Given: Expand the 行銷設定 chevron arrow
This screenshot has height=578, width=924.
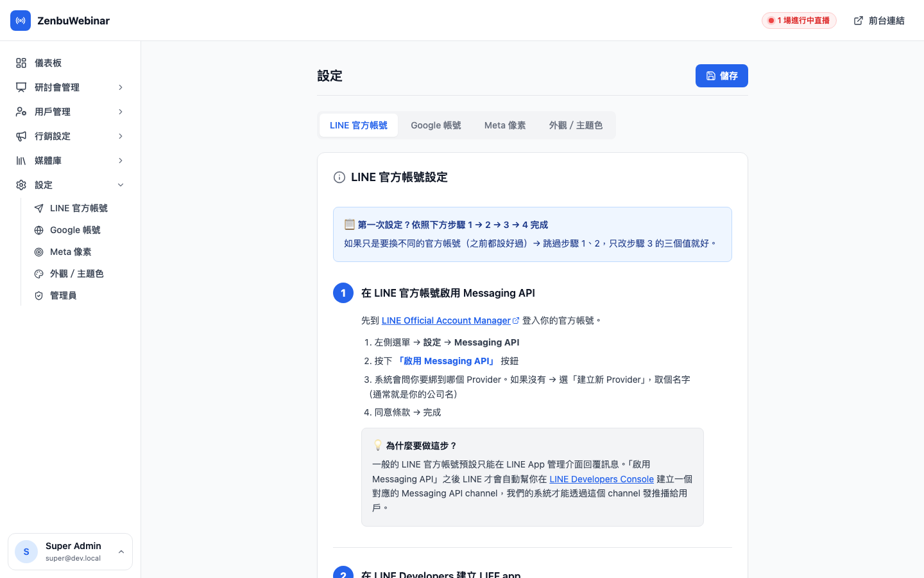Looking at the screenshot, I should coord(121,136).
